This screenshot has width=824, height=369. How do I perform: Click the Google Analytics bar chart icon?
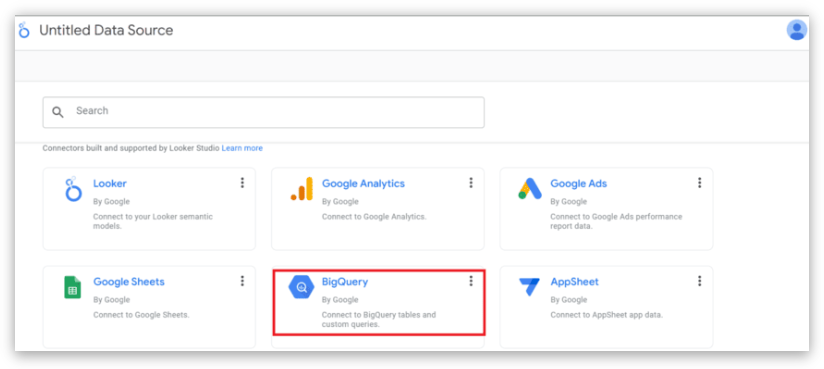(302, 189)
